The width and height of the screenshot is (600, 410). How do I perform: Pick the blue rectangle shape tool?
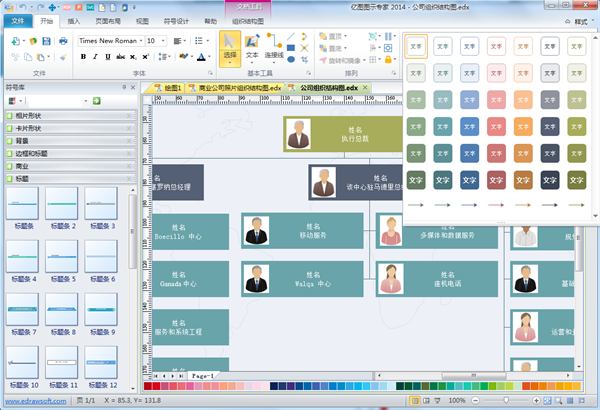pos(291,48)
